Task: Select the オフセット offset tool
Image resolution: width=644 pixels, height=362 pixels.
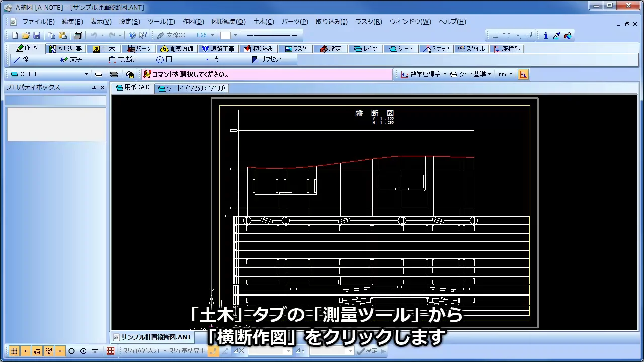Action: pyautogui.click(x=268, y=59)
